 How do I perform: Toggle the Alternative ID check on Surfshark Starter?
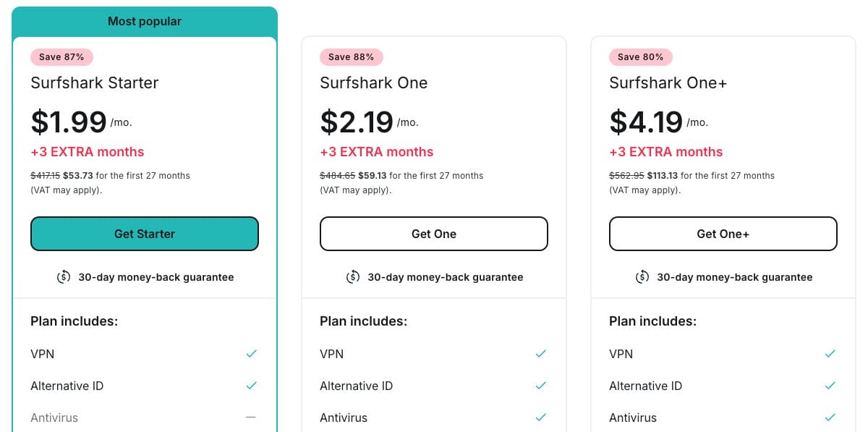coord(251,386)
